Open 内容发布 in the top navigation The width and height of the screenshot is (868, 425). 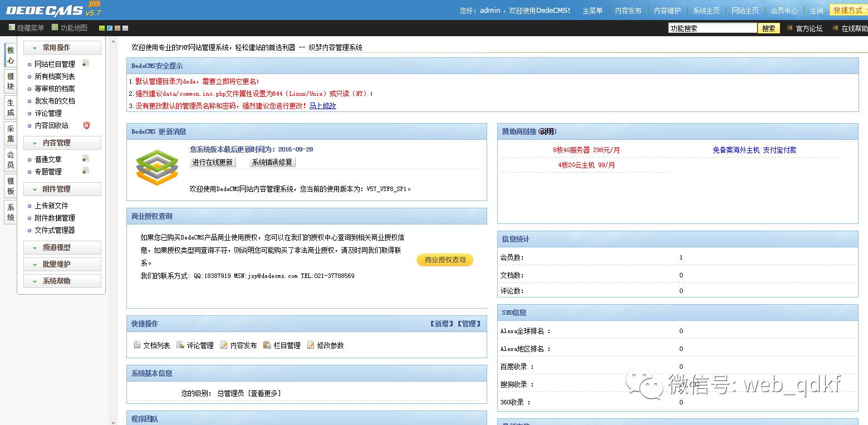point(628,11)
